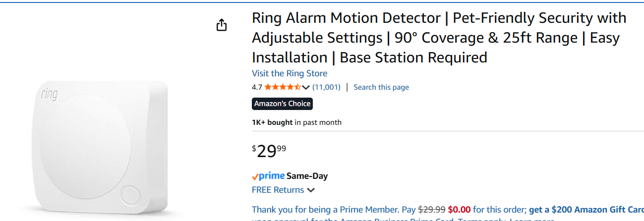The height and width of the screenshot is (221, 644).
Task: Click the Search this page link
Action: [x=381, y=87]
